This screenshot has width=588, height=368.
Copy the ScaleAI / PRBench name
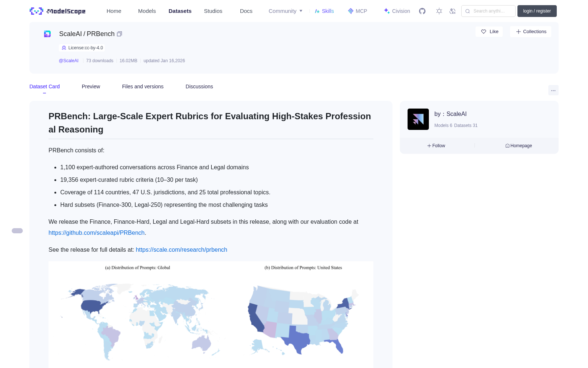(119, 34)
